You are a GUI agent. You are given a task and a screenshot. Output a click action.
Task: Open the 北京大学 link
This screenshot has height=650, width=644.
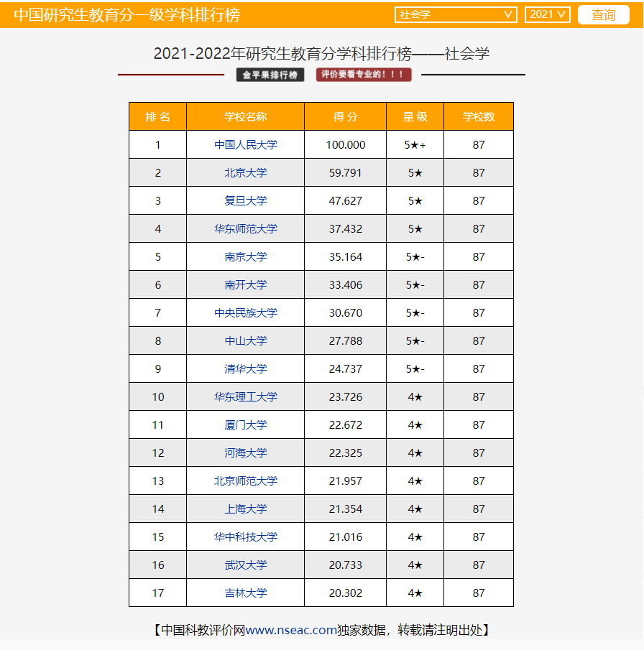coord(245,173)
